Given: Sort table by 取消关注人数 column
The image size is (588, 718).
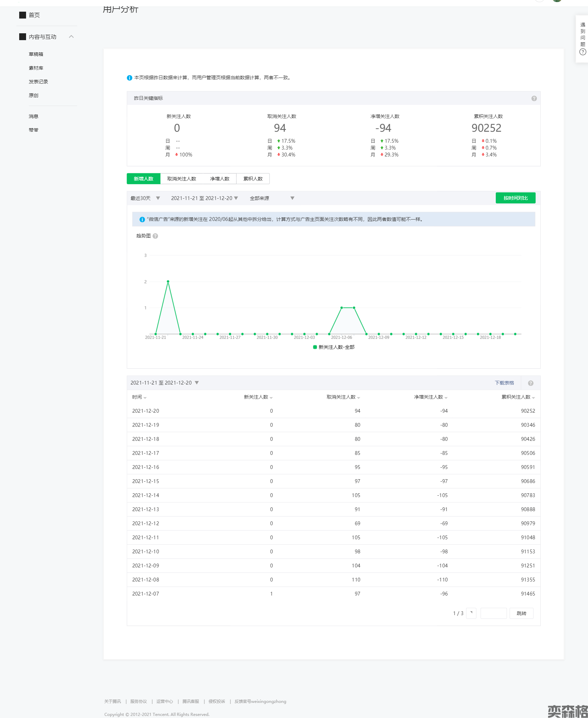Looking at the screenshot, I should 343,397.
